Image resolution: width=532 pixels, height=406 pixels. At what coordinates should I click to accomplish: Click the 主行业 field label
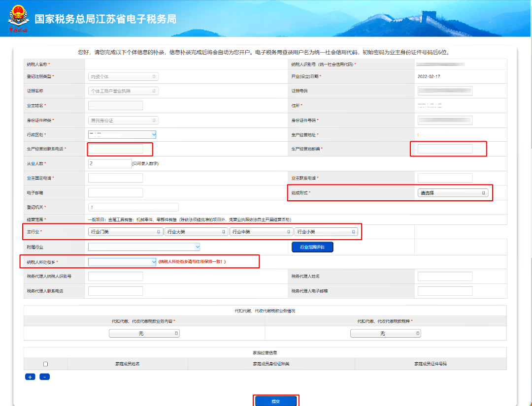(x=33, y=232)
